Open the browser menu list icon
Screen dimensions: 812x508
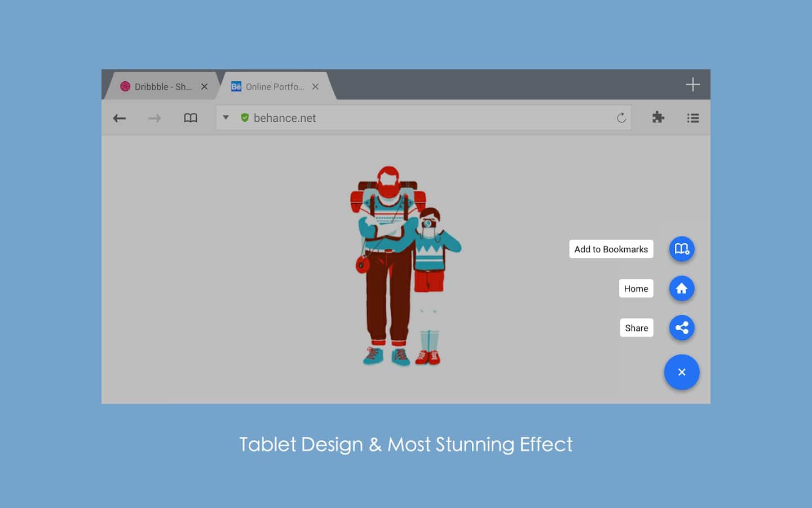[x=693, y=118]
